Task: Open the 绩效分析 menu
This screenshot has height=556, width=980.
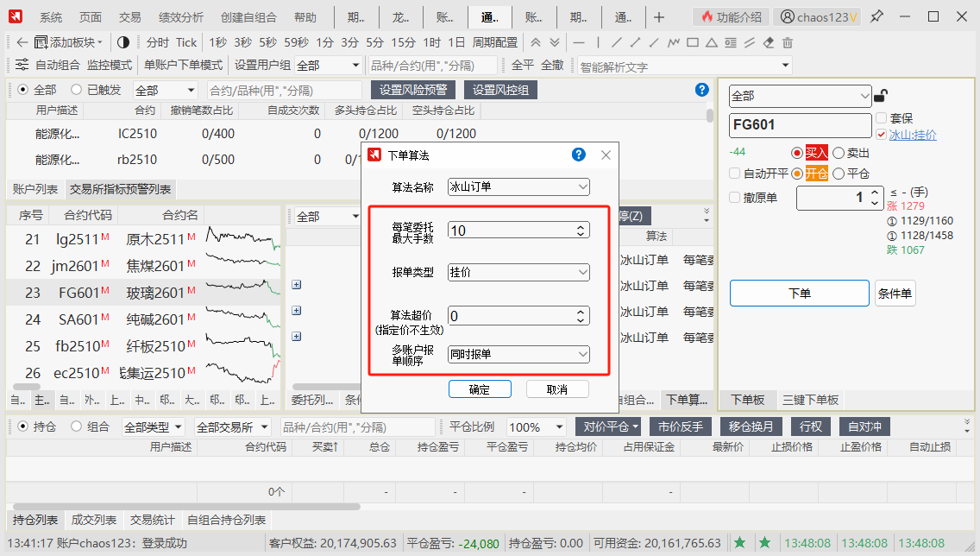Action: [181, 17]
